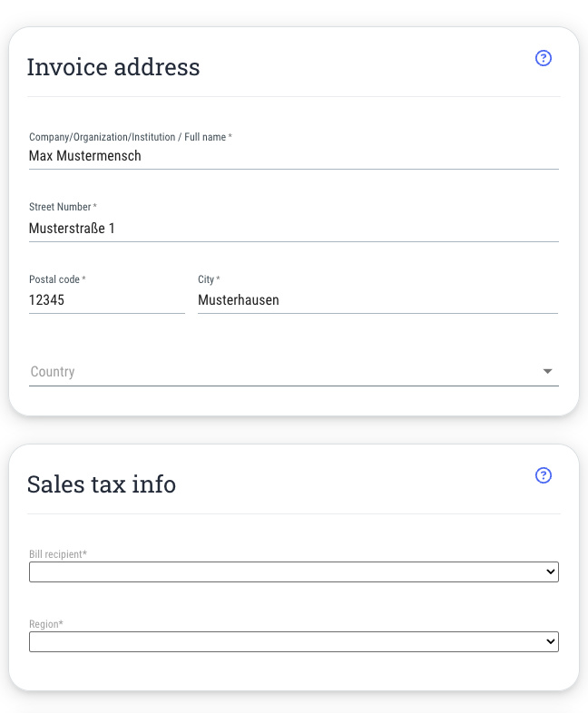Click the chevron on the Region select
Screen dimensions: 588x713
click(550, 642)
